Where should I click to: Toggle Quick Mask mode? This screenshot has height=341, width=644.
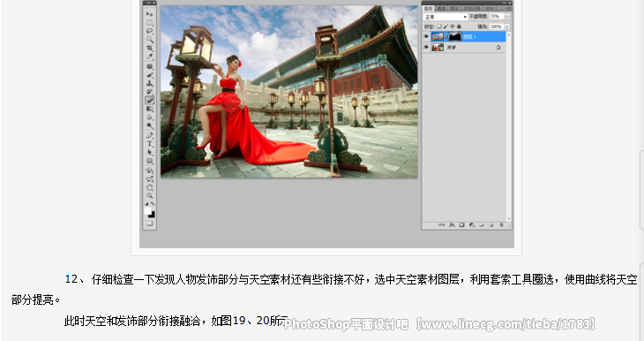point(149,223)
